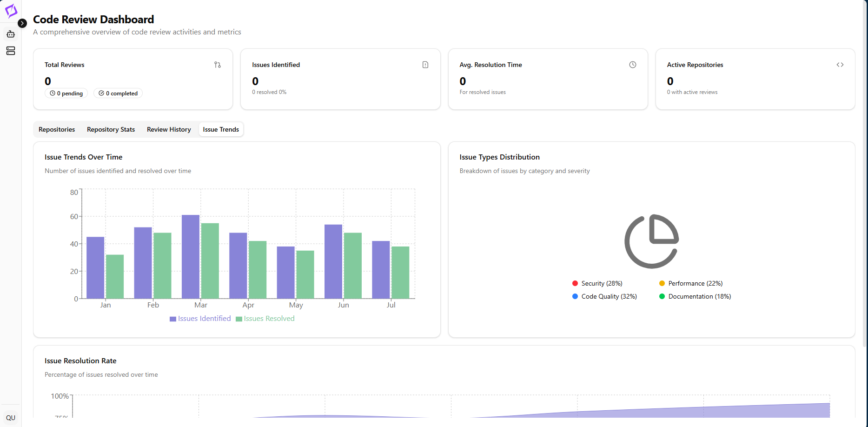Click the orange Performance (22%) legend dot
This screenshot has height=427, width=868.
[662, 283]
